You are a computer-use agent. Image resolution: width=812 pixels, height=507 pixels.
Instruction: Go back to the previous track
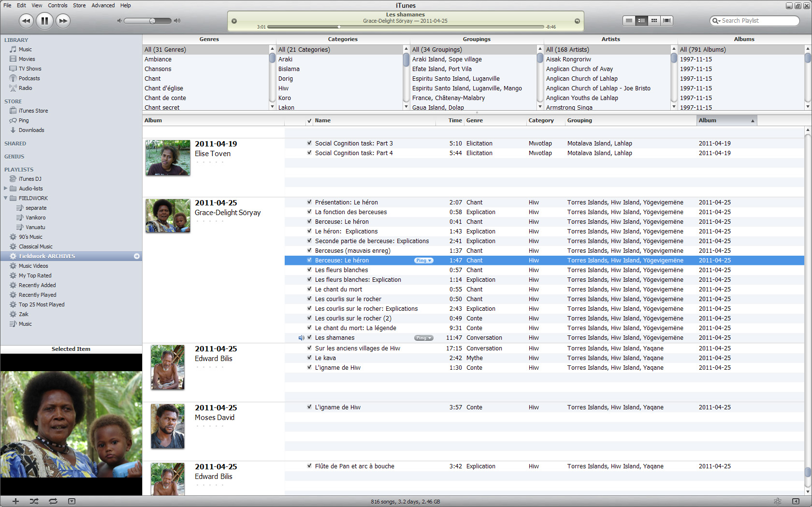[x=26, y=21]
